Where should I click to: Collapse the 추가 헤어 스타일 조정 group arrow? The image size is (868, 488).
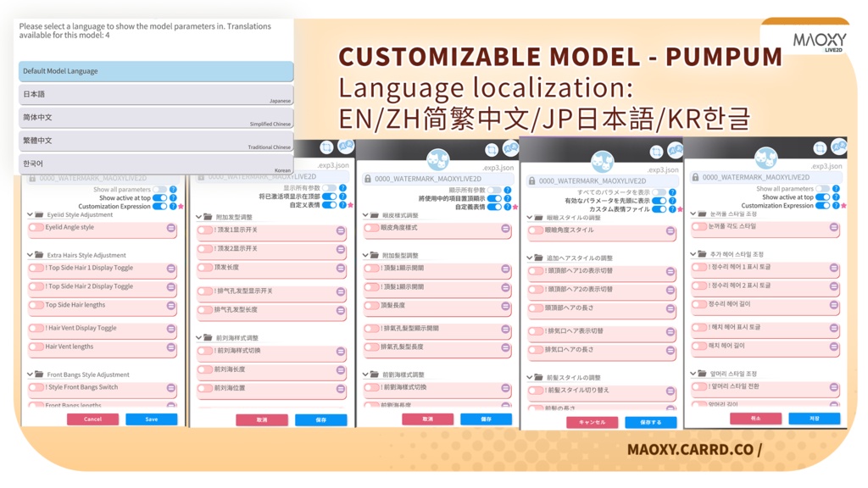click(693, 254)
